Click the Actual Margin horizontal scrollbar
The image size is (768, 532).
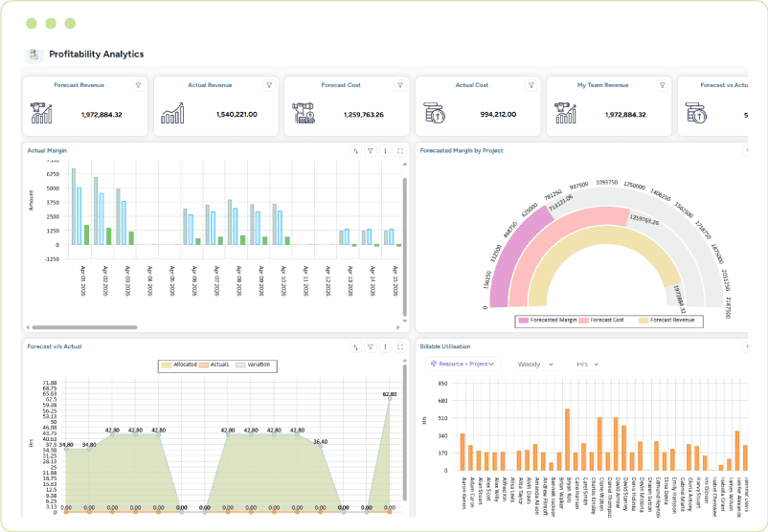point(84,327)
